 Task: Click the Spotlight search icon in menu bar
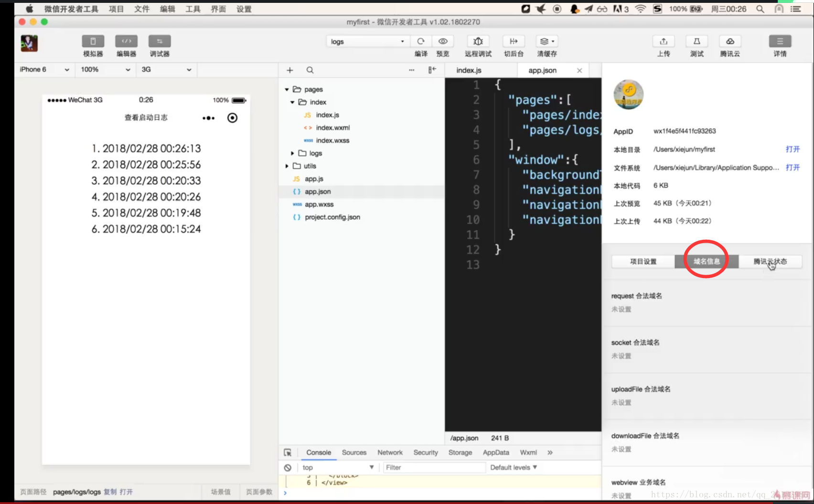[x=760, y=9]
